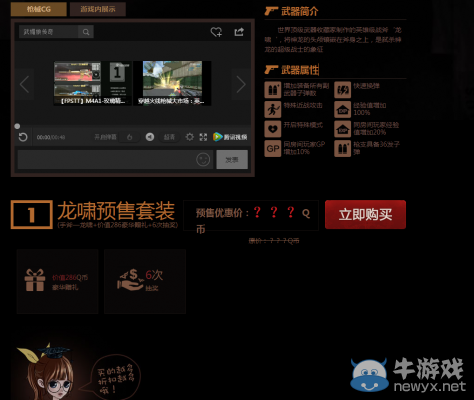Click the GP bonus icon
Image resolution: width=474 pixels, height=400 pixels.
pos(273,149)
